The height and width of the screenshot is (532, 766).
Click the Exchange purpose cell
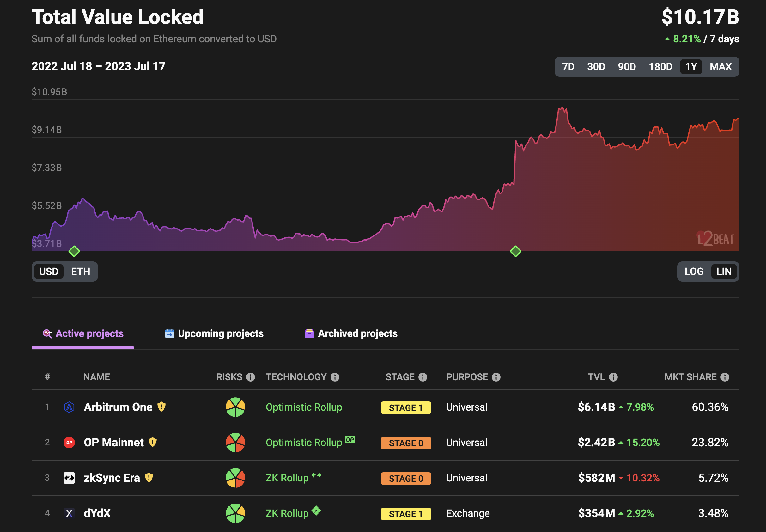click(468, 513)
